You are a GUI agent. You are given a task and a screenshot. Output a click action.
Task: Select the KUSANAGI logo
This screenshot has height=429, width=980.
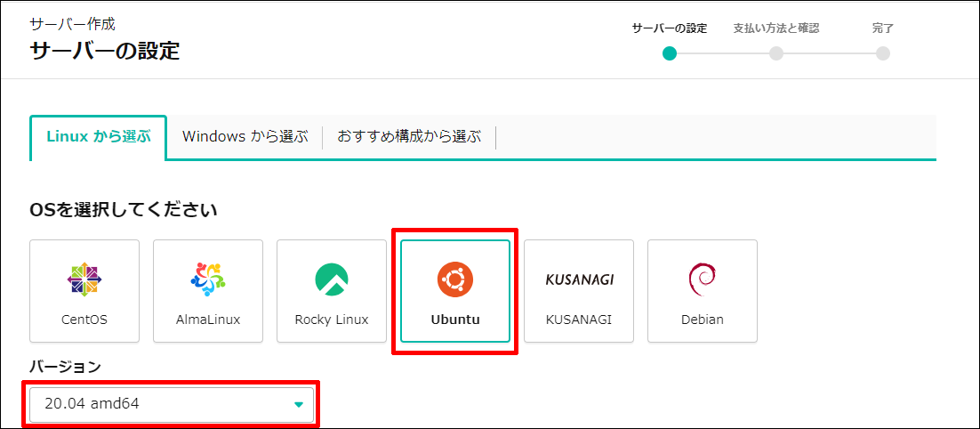(x=579, y=279)
